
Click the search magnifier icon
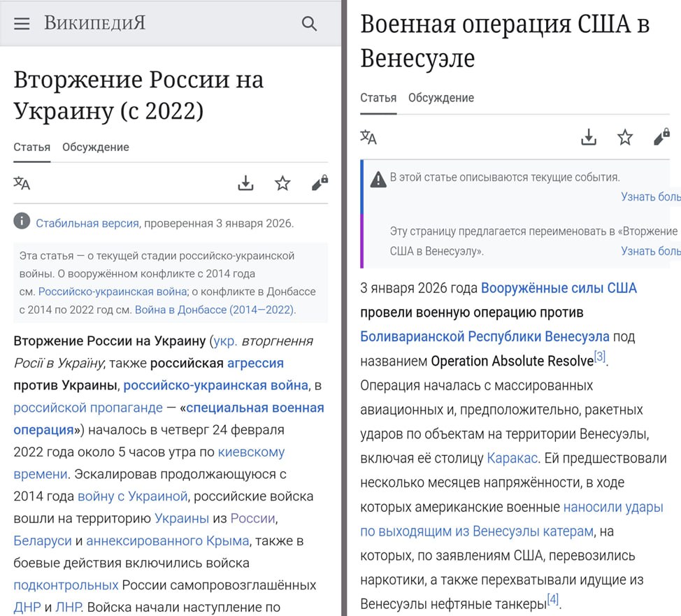pyautogui.click(x=310, y=22)
